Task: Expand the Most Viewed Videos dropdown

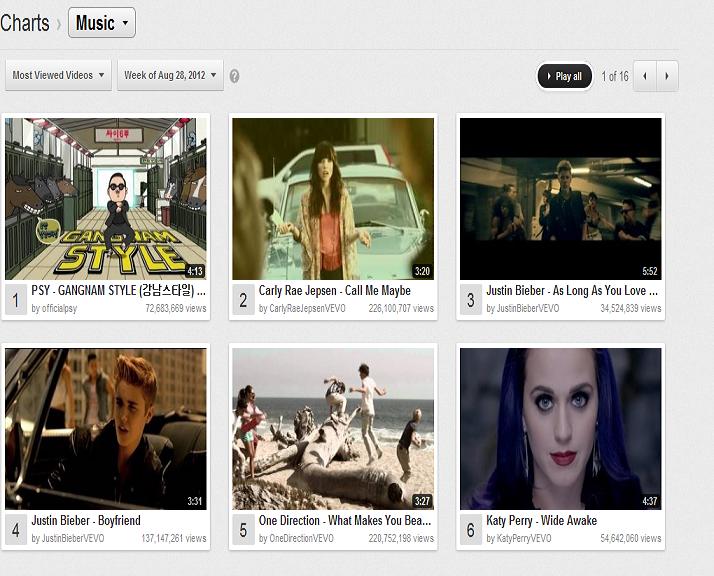Action: pyautogui.click(x=59, y=76)
